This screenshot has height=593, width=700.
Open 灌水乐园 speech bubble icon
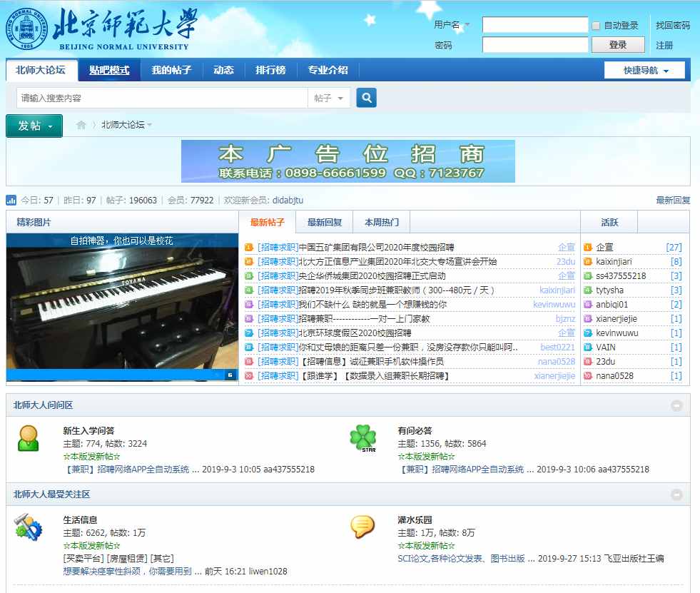(x=362, y=527)
